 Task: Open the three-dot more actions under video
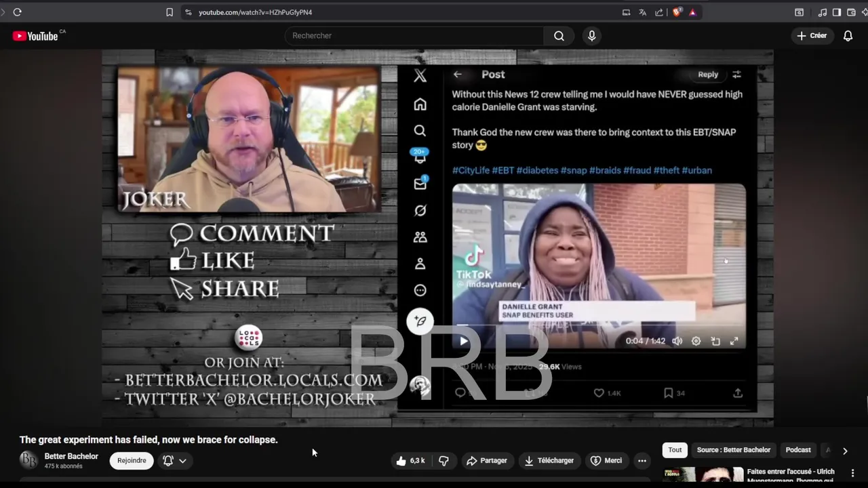[x=642, y=461]
